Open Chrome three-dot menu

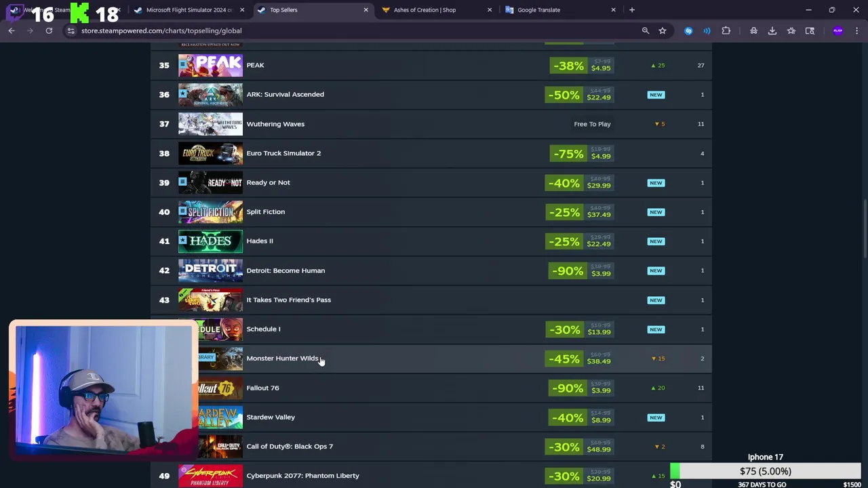(x=857, y=30)
